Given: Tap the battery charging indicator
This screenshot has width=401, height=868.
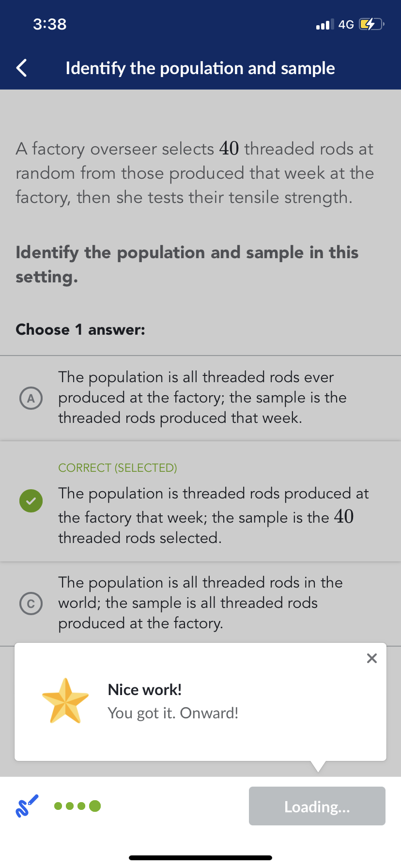Looking at the screenshot, I should [x=370, y=24].
